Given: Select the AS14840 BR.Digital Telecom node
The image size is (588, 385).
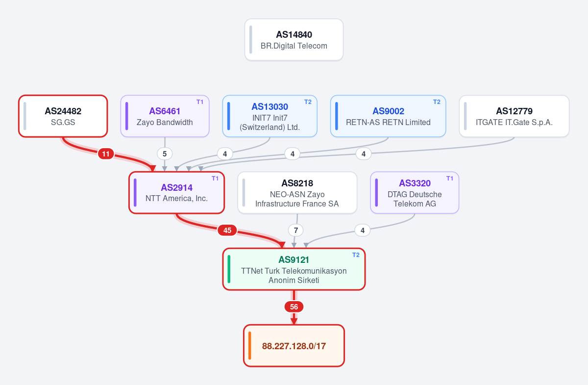Looking at the screenshot, I should [x=294, y=40].
